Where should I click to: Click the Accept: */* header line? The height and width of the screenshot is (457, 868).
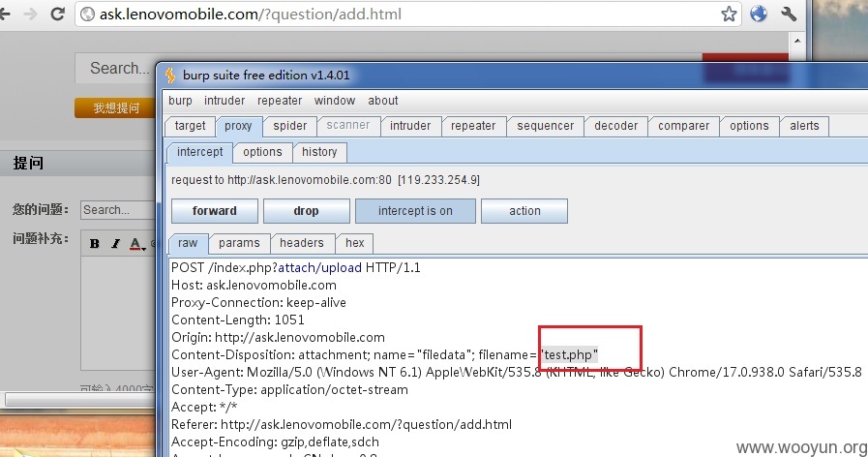tap(204, 408)
